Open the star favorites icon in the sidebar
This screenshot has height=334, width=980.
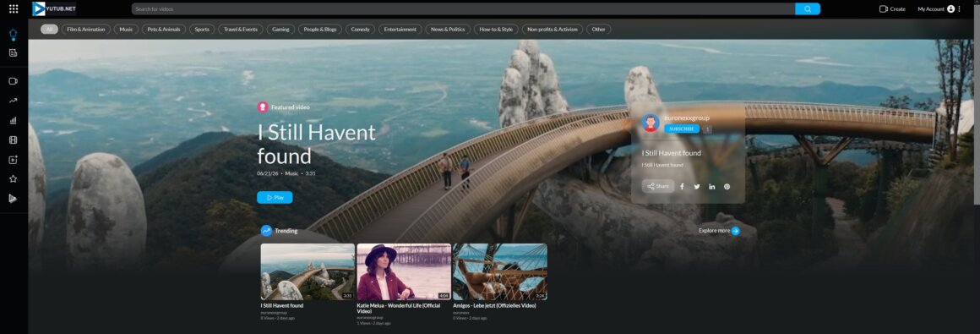14,179
